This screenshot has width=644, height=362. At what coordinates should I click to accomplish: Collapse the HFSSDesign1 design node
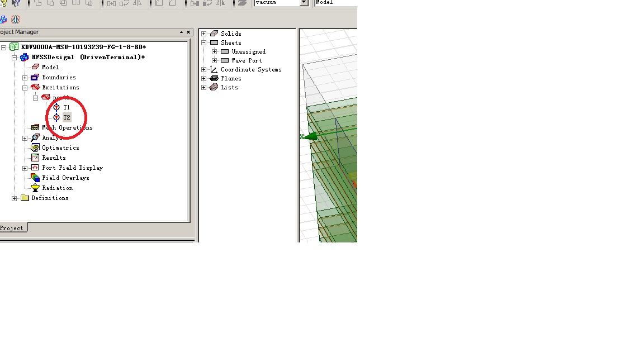[15, 58]
